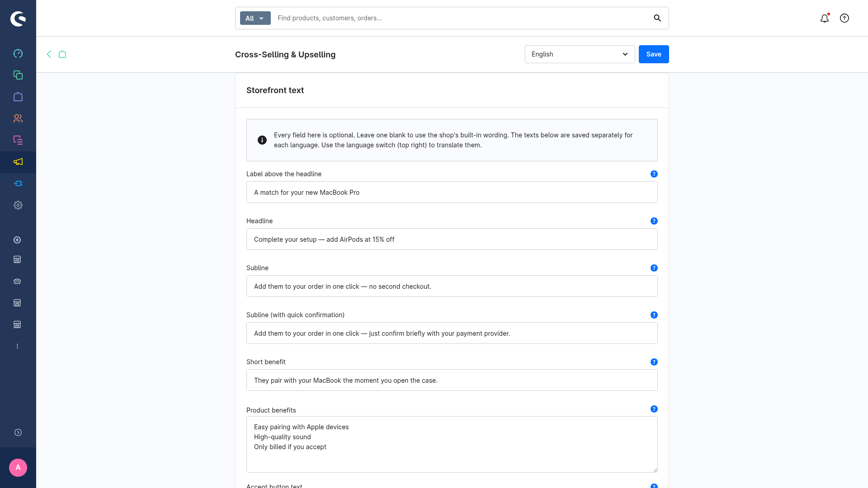The width and height of the screenshot is (868, 488).
Task: Click the add sales channel plus icon
Action: [x=17, y=240]
